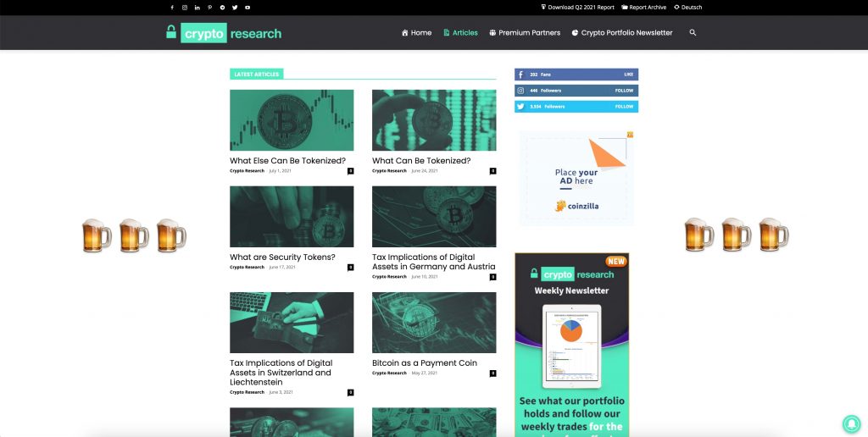Click Crypto Research author under June 3, 2021
The image size is (868, 437).
(247, 392)
